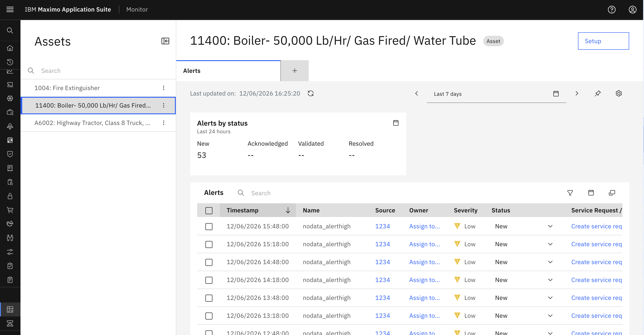
Task: Click the Setup button
Action: (x=603, y=41)
